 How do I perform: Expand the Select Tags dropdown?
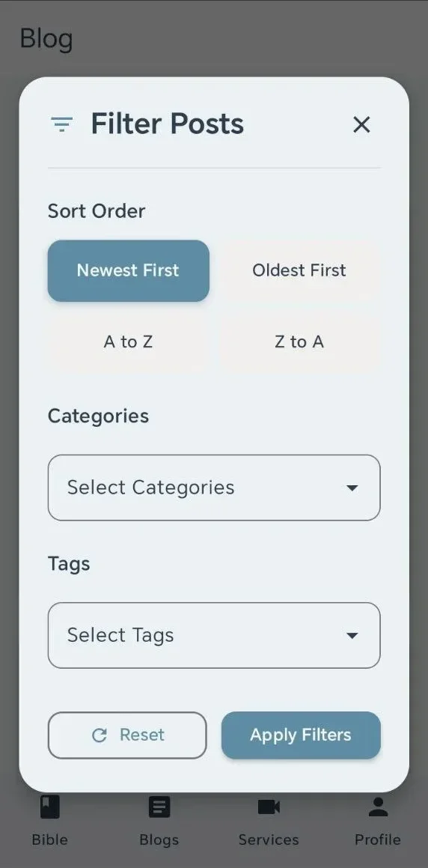click(x=214, y=636)
